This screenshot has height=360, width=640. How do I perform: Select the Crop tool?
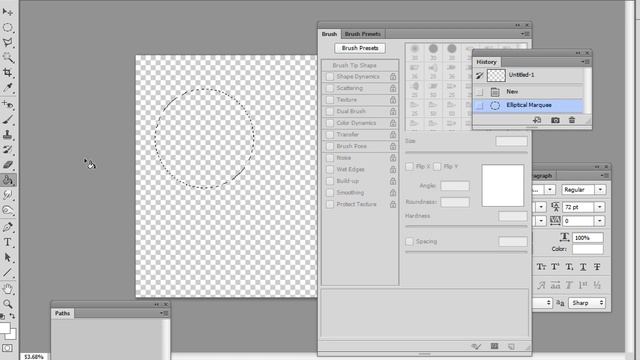pos(7,73)
